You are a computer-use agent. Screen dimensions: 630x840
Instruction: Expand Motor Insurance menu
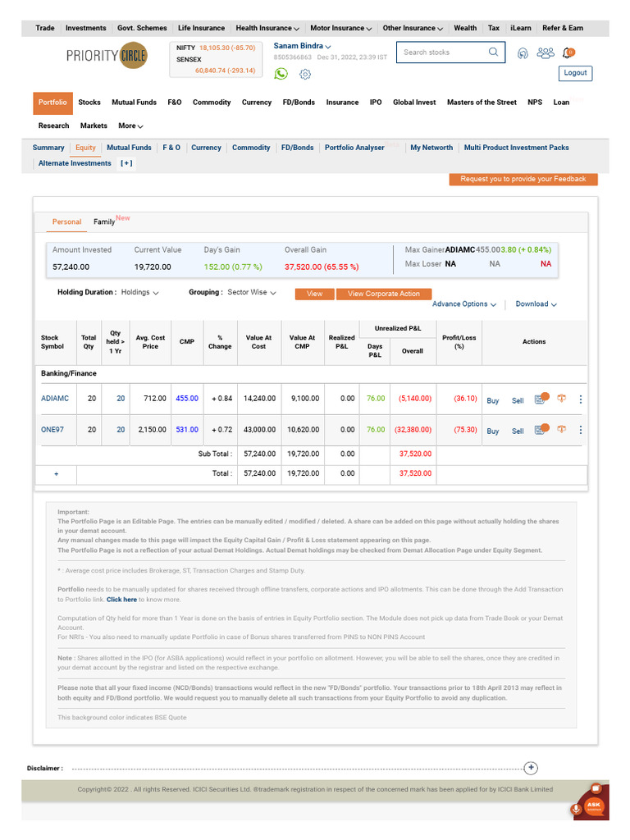coord(340,29)
